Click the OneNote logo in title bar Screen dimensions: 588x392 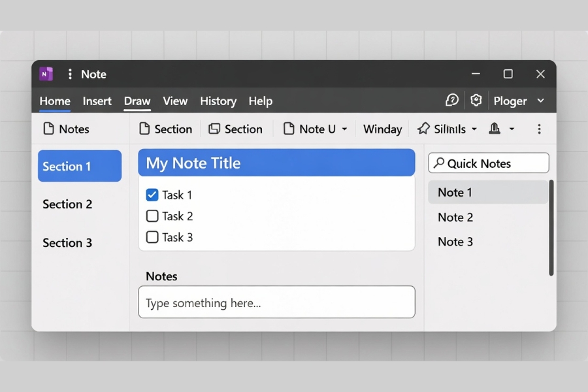click(x=46, y=74)
